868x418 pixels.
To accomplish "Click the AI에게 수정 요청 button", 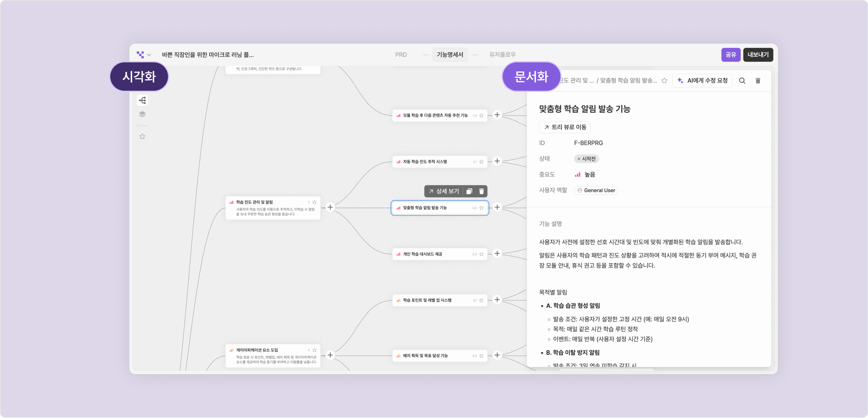I will (x=702, y=81).
